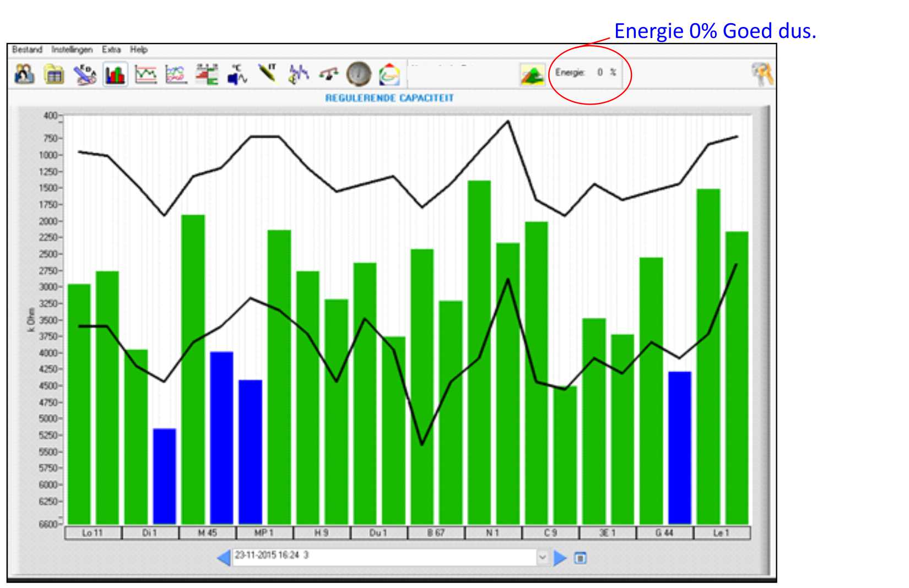Screen dimensions: 909x588
Task: Click the patients (two people) toolbar icon
Action: click(24, 74)
